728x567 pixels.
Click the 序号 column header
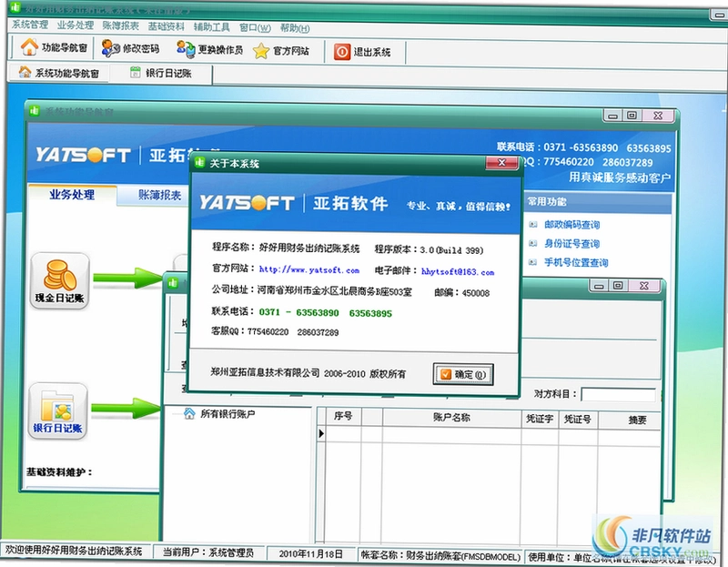coord(343,417)
